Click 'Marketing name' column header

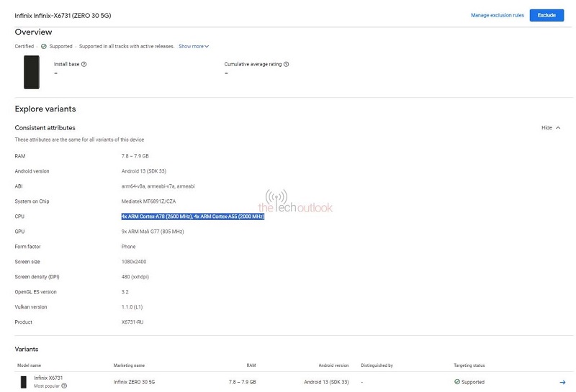129,365
